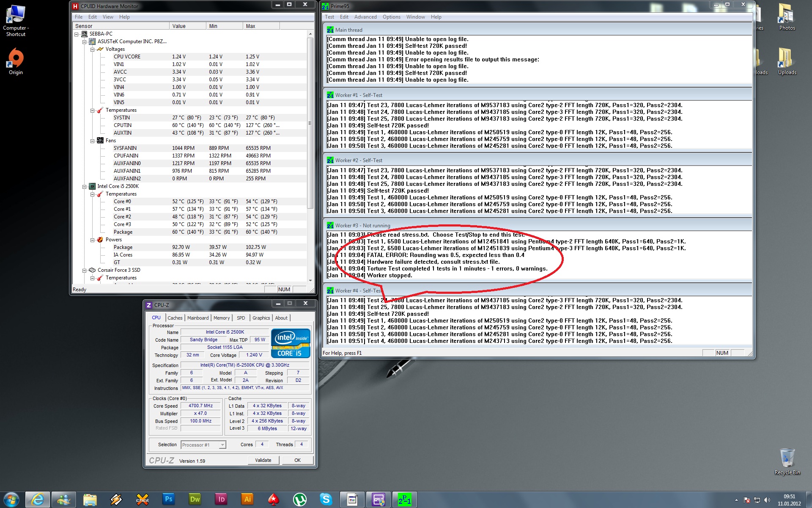Open HWMonitor File menu
This screenshot has height=508, width=812.
tap(79, 17)
